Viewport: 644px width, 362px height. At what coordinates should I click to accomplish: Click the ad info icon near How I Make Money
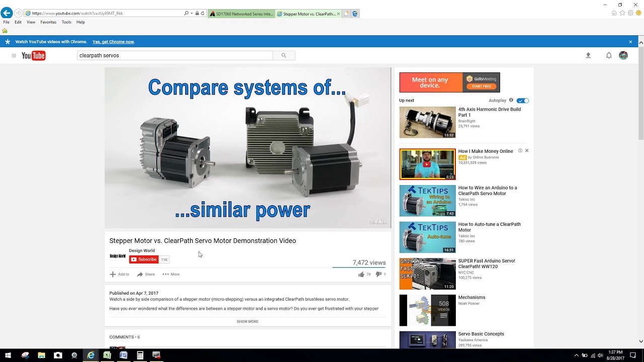(x=520, y=151)
